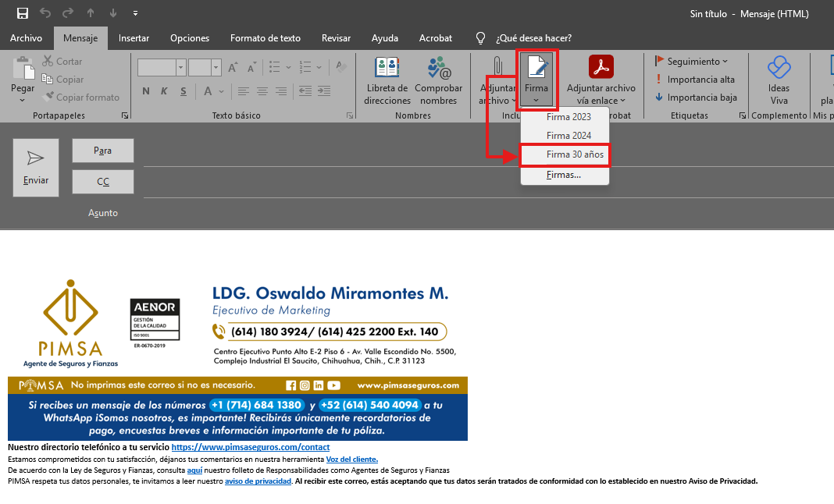Toggle bold N formatting

coord(146,91)
